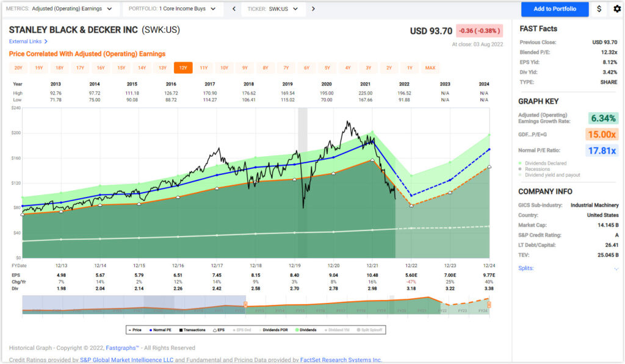The image size is (625, 364).
Task: Toggle the Dividend Yld legend item
Action: click(337, 330)
